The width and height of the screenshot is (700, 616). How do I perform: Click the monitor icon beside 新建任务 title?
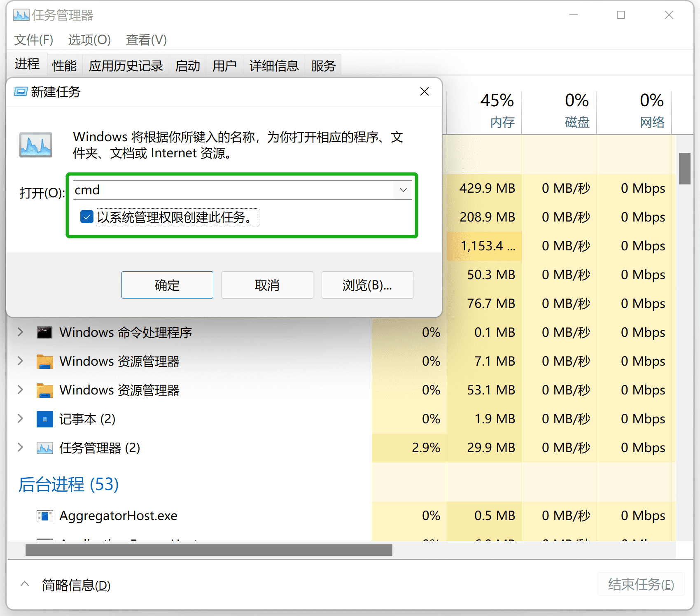[x=21, y=91]
